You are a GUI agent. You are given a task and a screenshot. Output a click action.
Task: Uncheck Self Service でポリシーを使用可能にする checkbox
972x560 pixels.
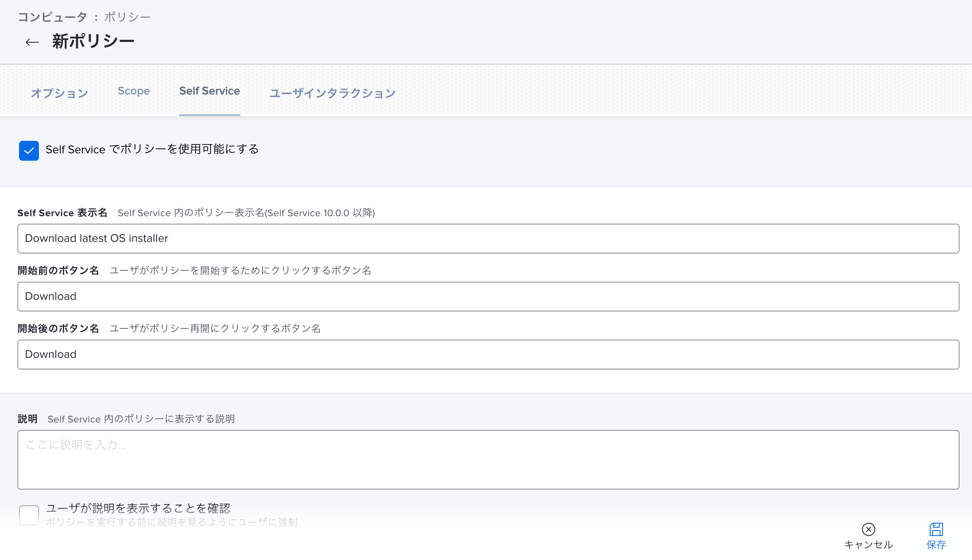coord(29,150)
